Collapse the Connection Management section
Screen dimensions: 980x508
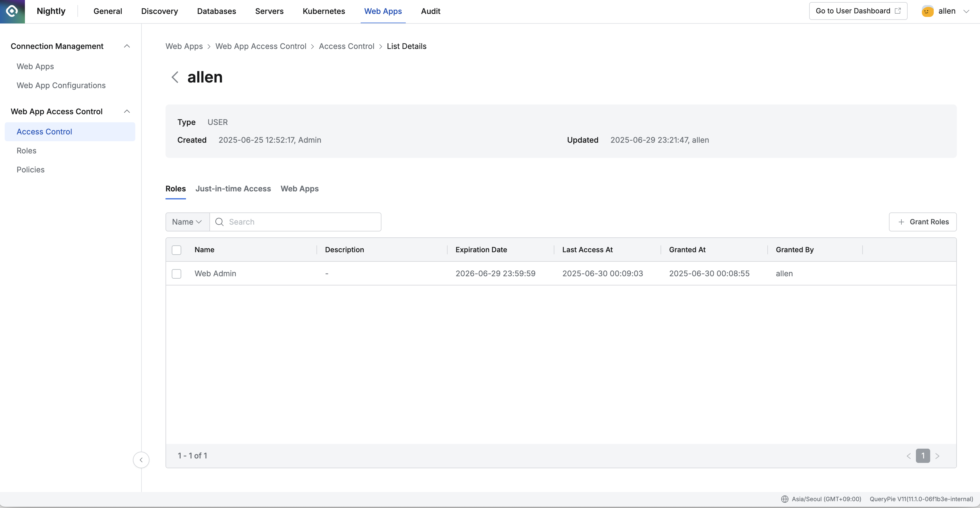click(127, 46)
